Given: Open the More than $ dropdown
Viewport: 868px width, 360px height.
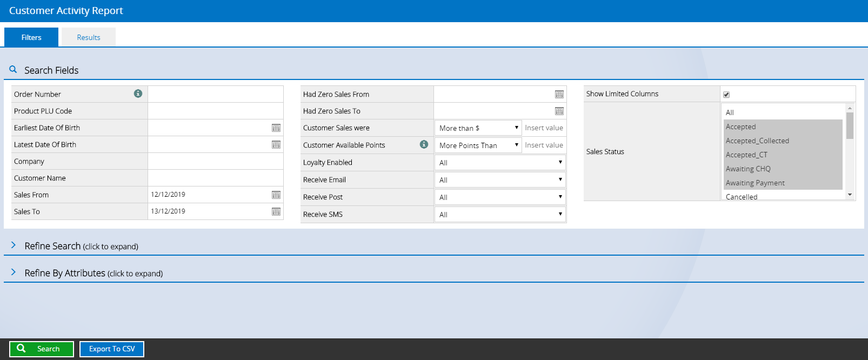Looking at the screenshot, I should (478, 128).
